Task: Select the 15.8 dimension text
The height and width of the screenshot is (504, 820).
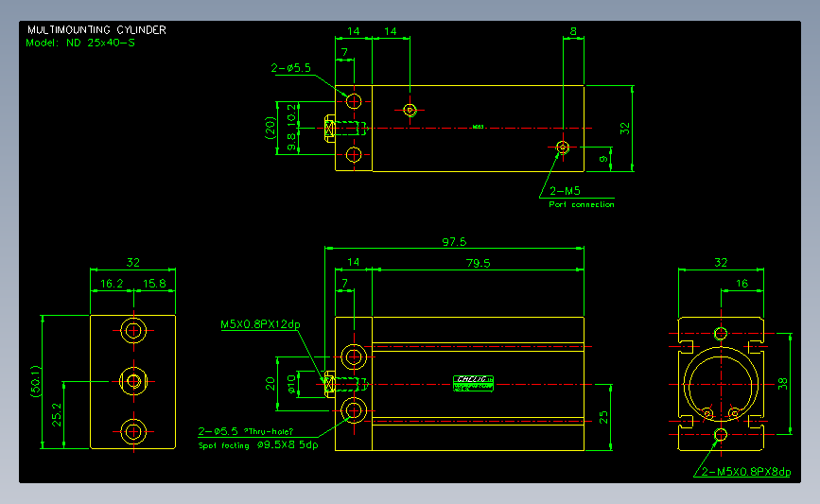Action: tap(154, 284)
